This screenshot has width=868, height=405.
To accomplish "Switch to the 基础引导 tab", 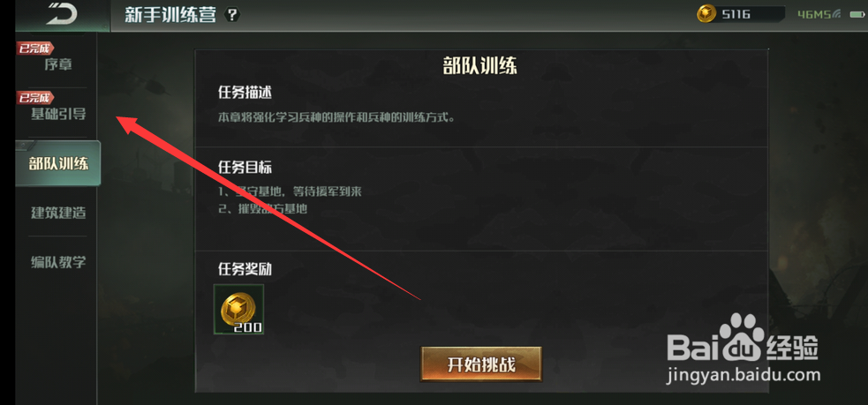I will 57,115.
